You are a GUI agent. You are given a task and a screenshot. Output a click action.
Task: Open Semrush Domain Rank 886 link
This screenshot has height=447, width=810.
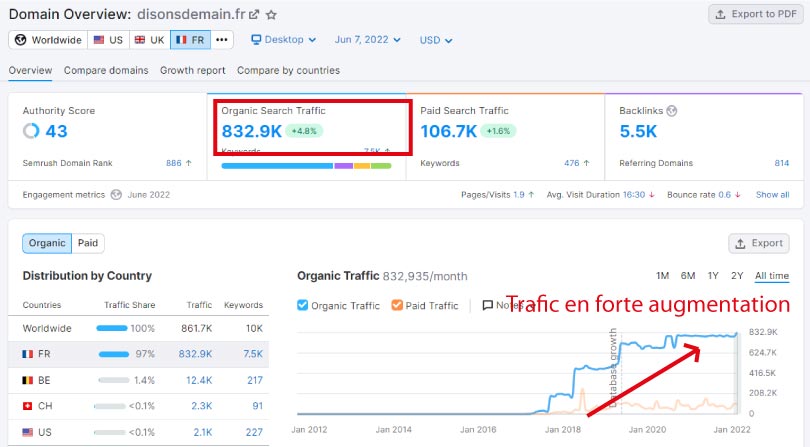coord(174,163)
